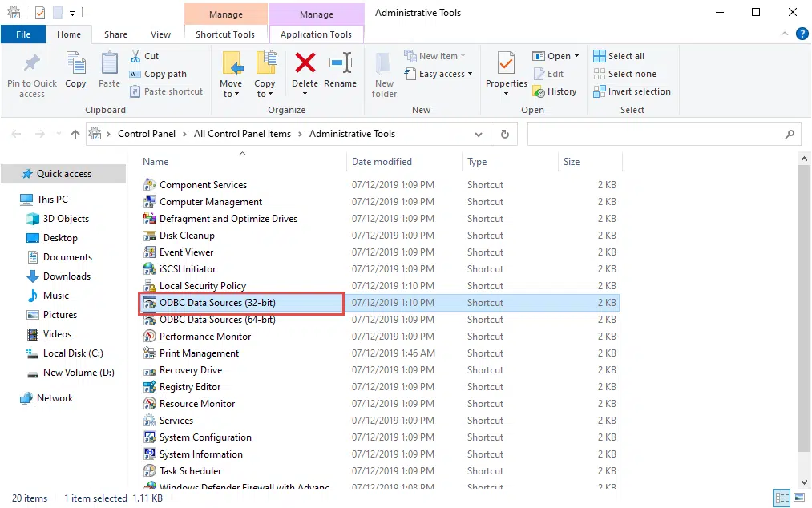Select Downloads in navigation pane
The image size is (812, 508).
(x=67, y=276)
